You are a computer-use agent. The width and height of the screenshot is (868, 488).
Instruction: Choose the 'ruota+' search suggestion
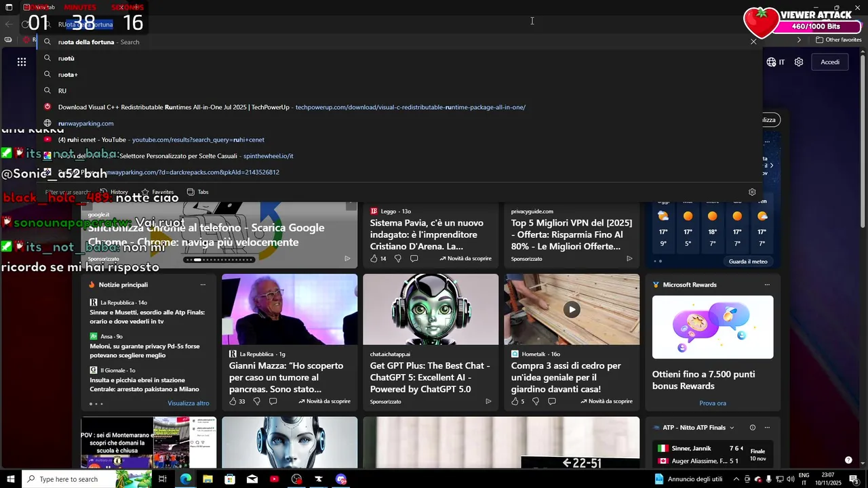click(x=399, y=75)
